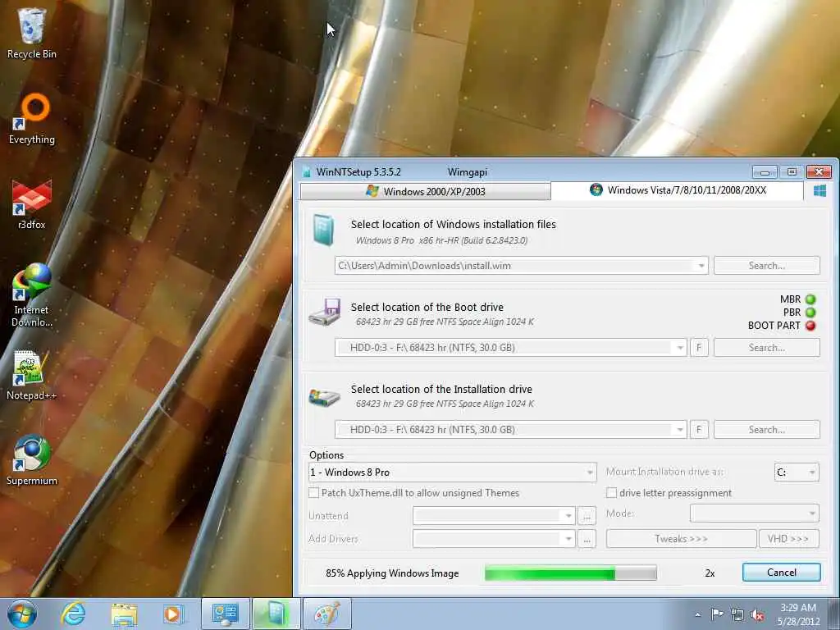This screenshot has width=840, height=630.
Task: Select the Windows Vista/7/8/10/11/2008/20XX tab
Action: pos(677,190)
